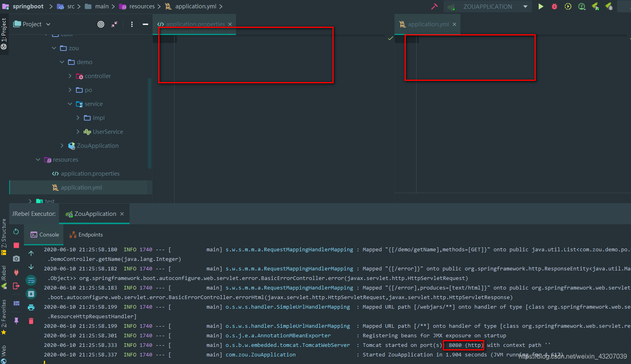Click the Build project hammer icon
631x364 pixels.
434,6
